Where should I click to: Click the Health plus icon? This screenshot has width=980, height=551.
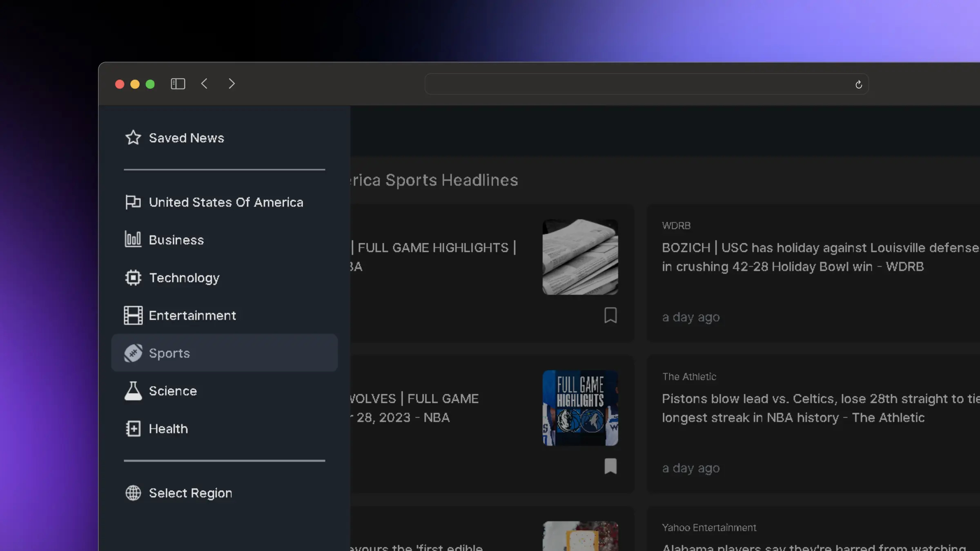click(x=133, y=429)
